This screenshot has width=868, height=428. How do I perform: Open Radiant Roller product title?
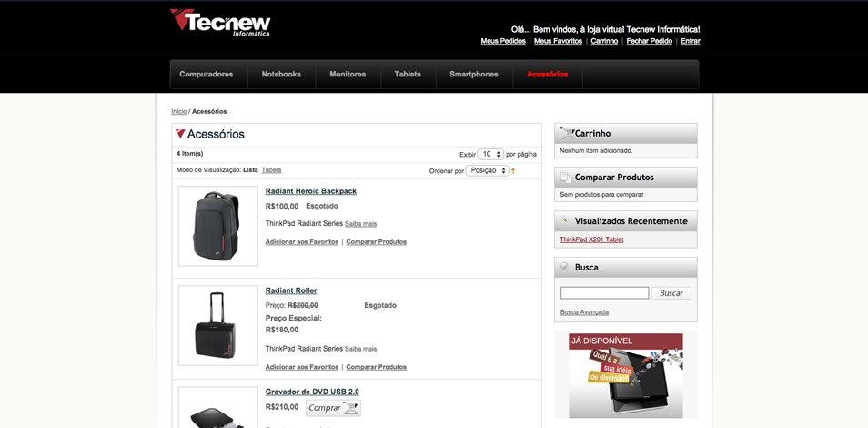[x=291, y=290]
